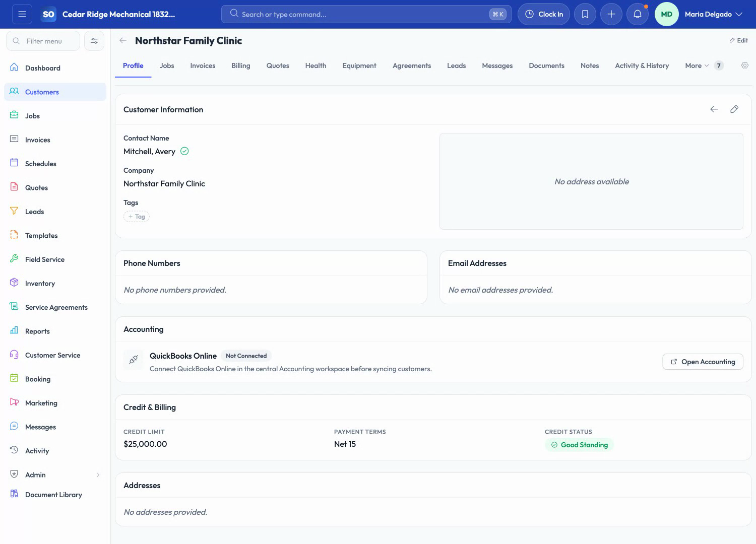Click the Booking calendar-check icon
Image resolution: width=756 pixels, height=544 pixels.
point(14,379)
